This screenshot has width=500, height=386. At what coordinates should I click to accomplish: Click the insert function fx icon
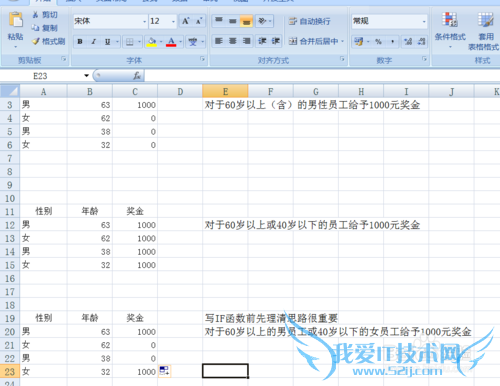[137, 76]
